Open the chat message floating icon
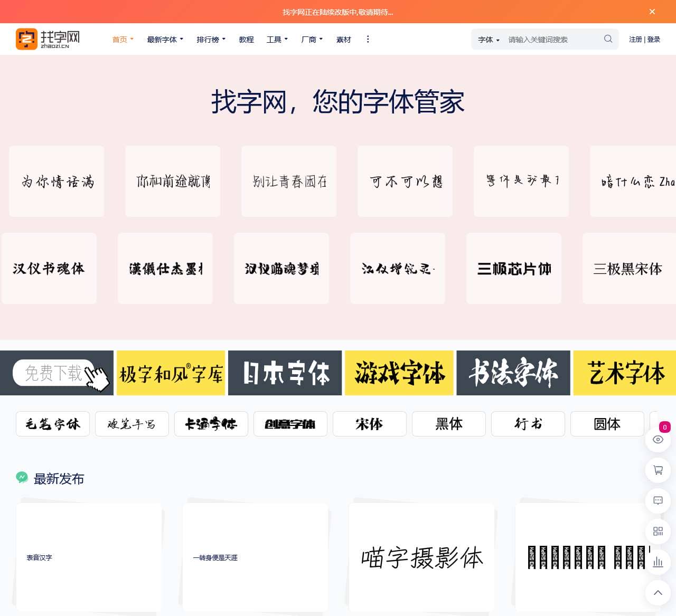Screen dimensions: 676x616 [x=658, y=500]
